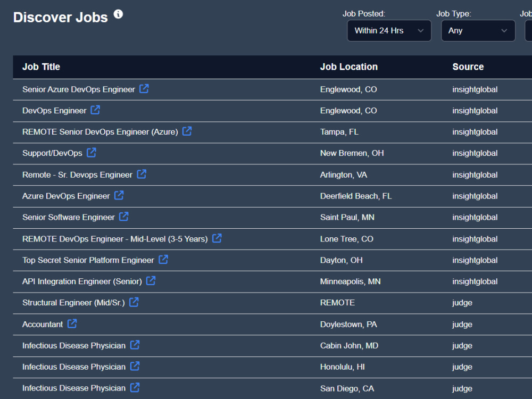Open external link for Support/DevOps job
Viewport: 532px width, 399px height.
tap(92, 153)
